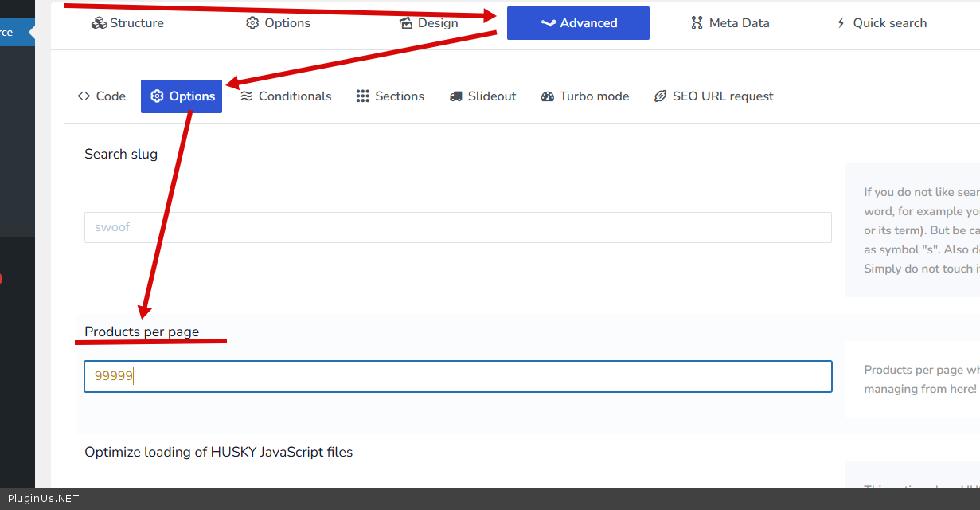Open the highlighted blue item in left sidebar
980x510 pixels.
(14, 33)
